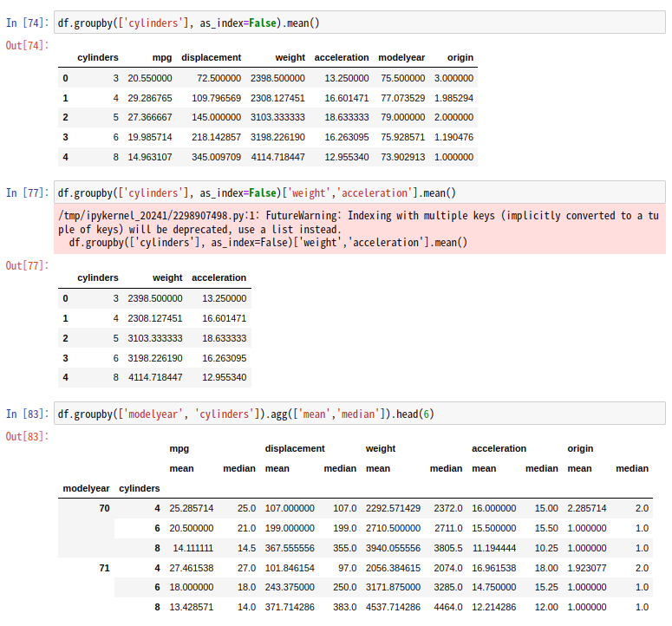This screenshot has width=672, height=626.
Task: Select weight median value 3805.5
Action: coord(448,548)
